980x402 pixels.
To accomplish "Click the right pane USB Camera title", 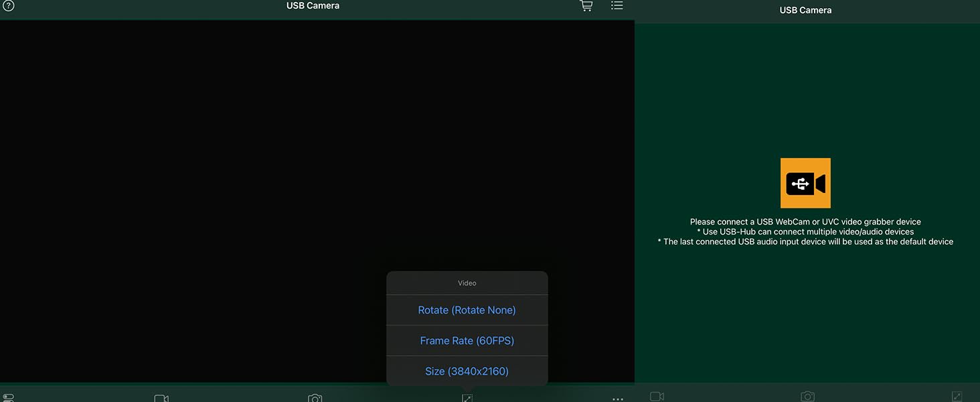I will (x=805, y=11).
